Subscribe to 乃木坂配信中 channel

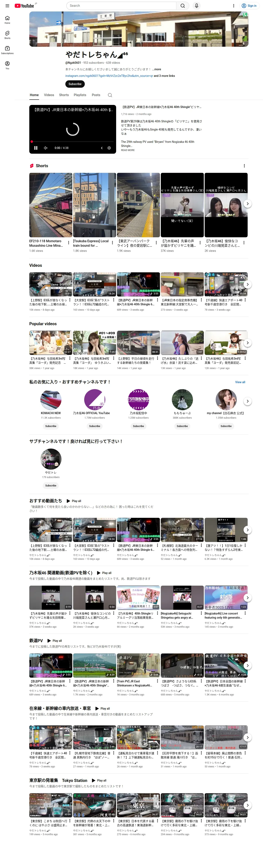coord(138,426)
